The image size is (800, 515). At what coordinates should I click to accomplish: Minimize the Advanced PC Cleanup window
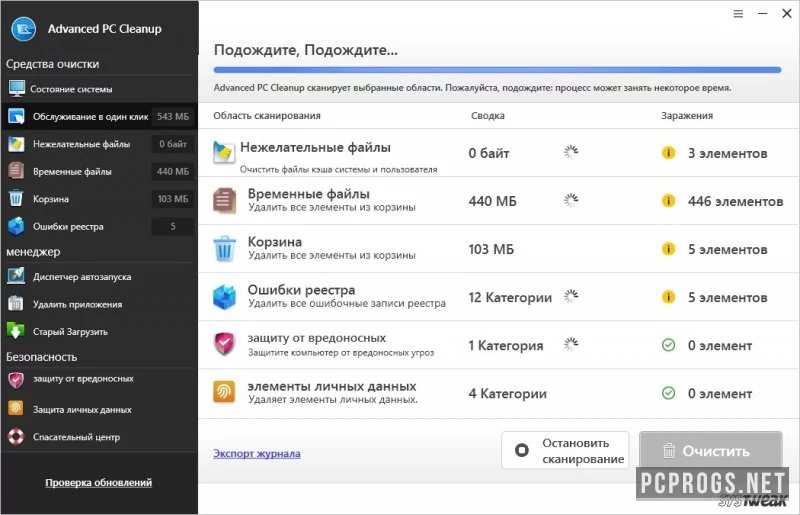click(762, 14)
